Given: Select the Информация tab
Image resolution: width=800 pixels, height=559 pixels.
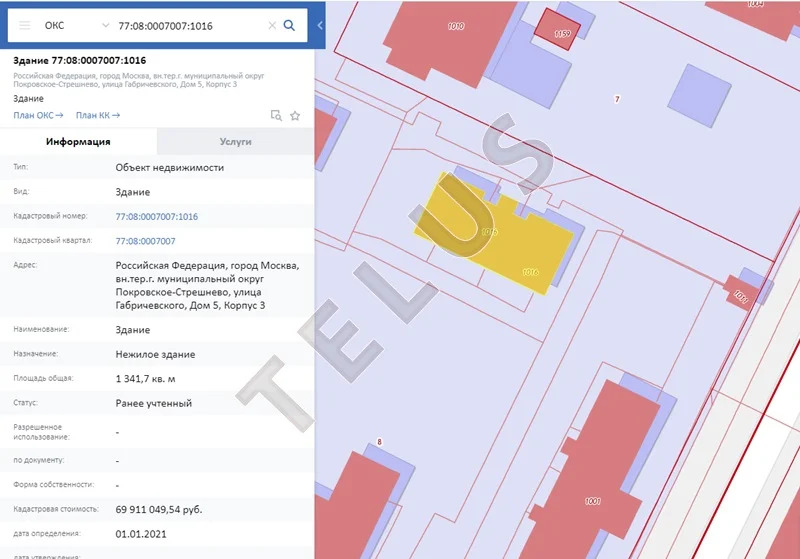Looking at the screenshot, I should 78,142.
